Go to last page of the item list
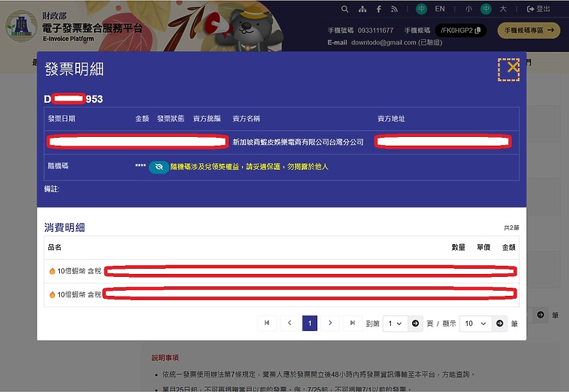 [352, 323]
